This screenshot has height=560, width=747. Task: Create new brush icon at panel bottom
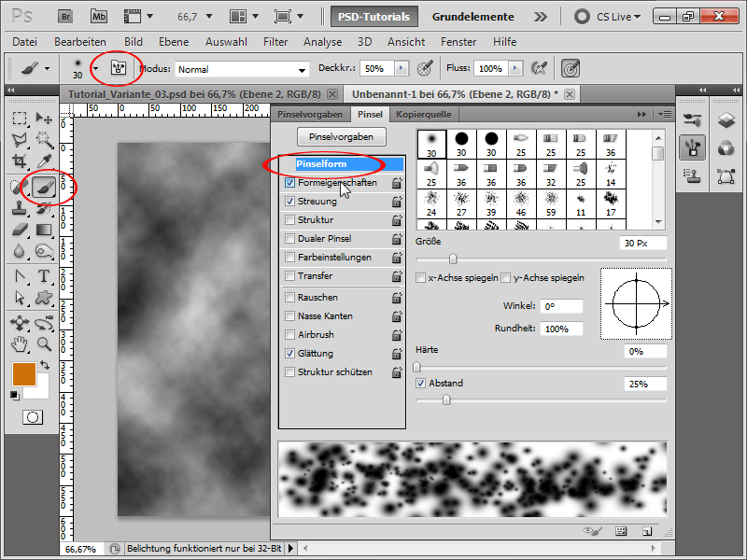click(647, 531)
